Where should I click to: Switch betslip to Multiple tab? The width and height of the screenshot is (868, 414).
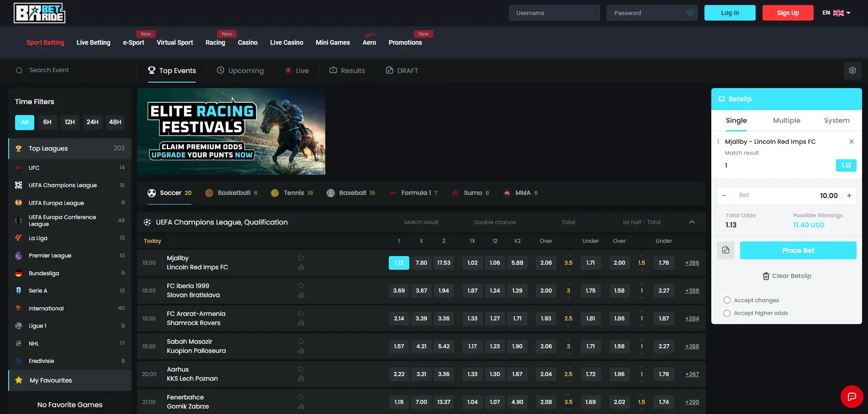(786, 121)
